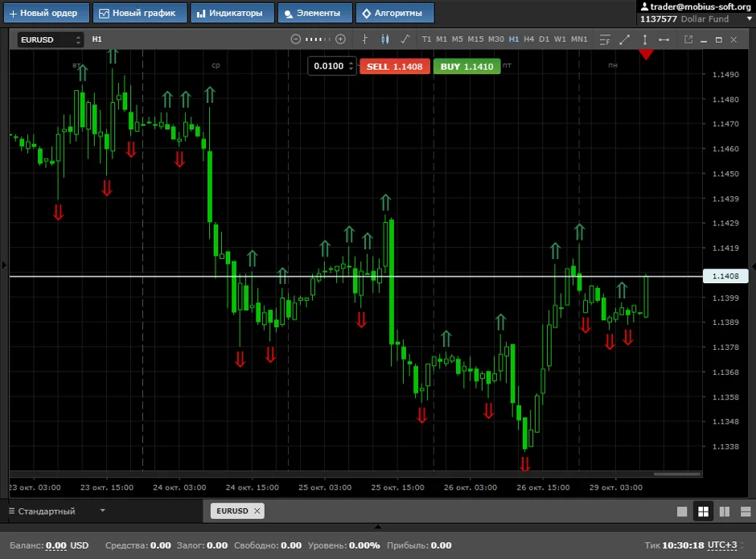Screen dimensions: 756x559
Task: Detach chart with the pop-out icon
Action: pyautogui.click(x=688, y=39)
